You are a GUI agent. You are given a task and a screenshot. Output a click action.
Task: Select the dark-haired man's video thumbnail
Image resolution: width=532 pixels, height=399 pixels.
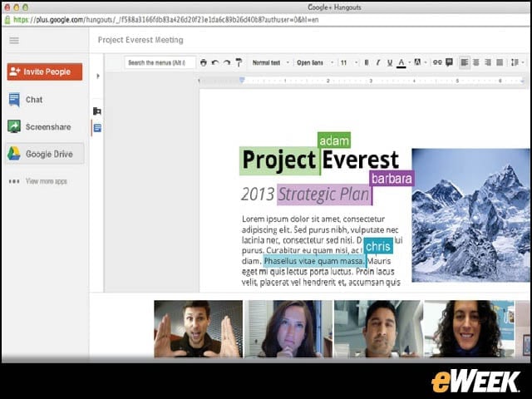[378, 329]
